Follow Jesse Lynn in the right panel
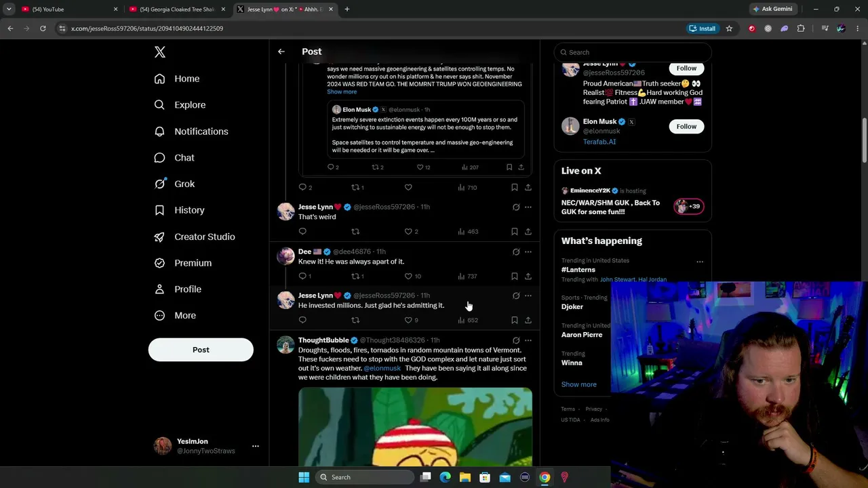The width and height of the screenshot is (868, 488). tap(686, 68)
